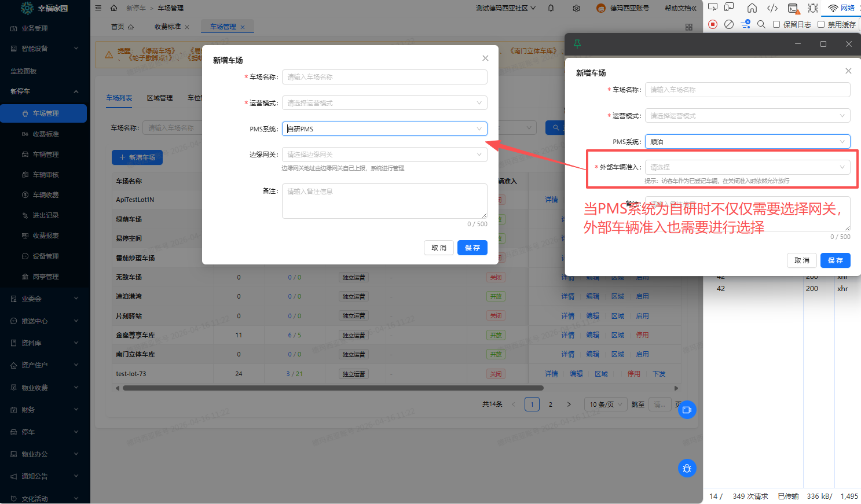861x504 pixels.
Task: Click the table's horizontal scrollbar
Action: [x=333, y=388]
